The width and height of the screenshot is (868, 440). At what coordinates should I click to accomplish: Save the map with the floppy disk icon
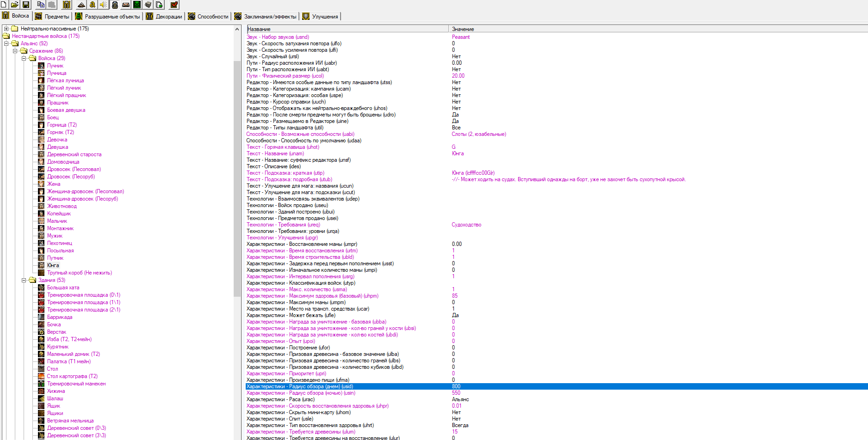point(26,5)
